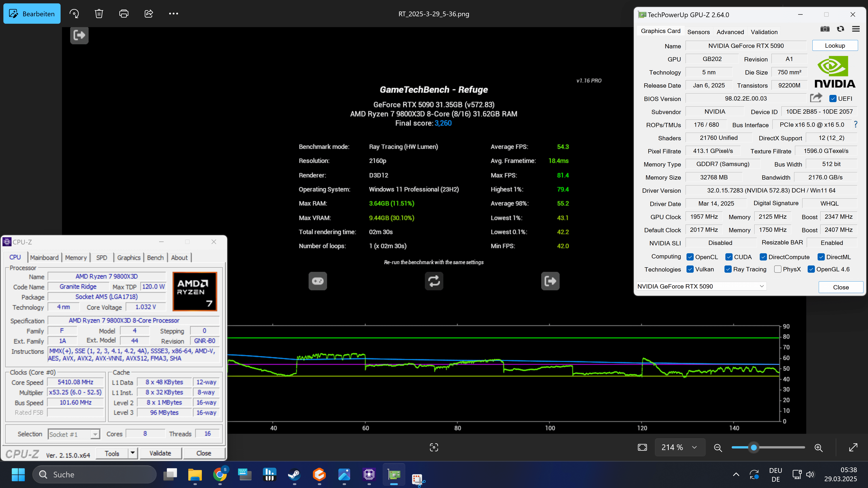The height and width of the screenshot is (488, 868).
Task: Toggle the UEFI checkbox
Action: click(x=833, y=99)
